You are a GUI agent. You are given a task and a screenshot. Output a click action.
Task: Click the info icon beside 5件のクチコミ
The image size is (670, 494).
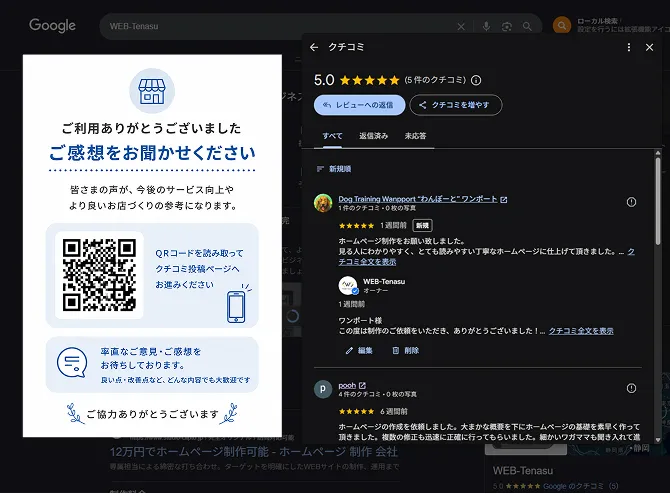(476, 80)
